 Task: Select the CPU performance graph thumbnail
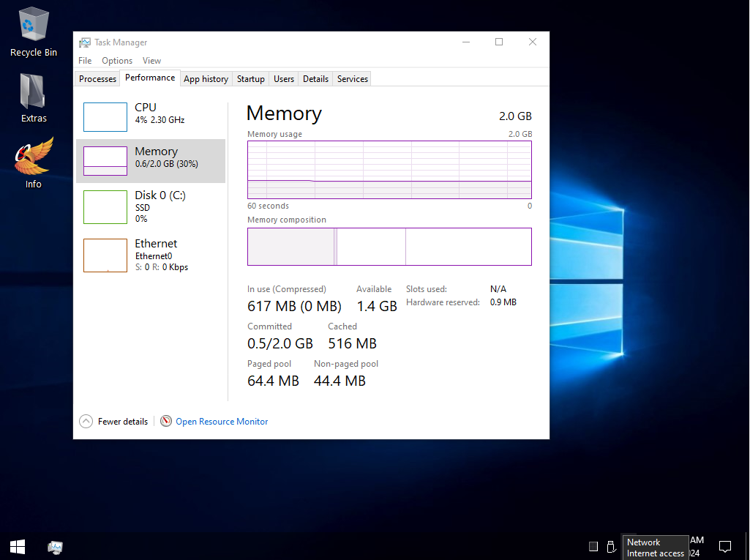click(105, 117)
